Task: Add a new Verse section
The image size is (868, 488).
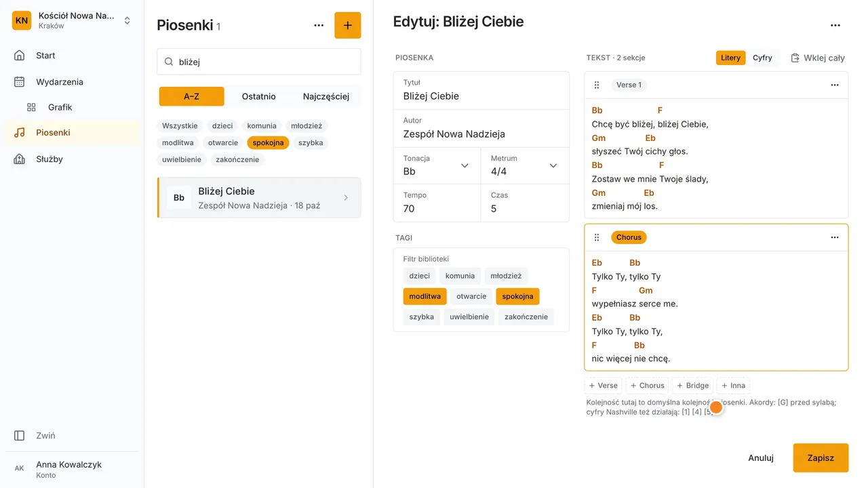Action: pos(604,386)
